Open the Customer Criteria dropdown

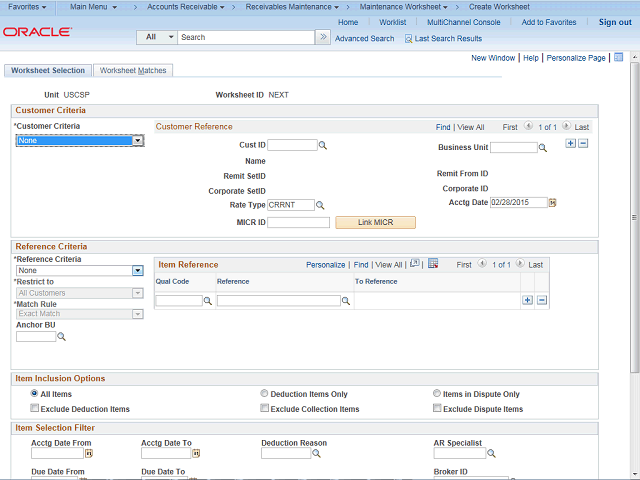[138, 141]
